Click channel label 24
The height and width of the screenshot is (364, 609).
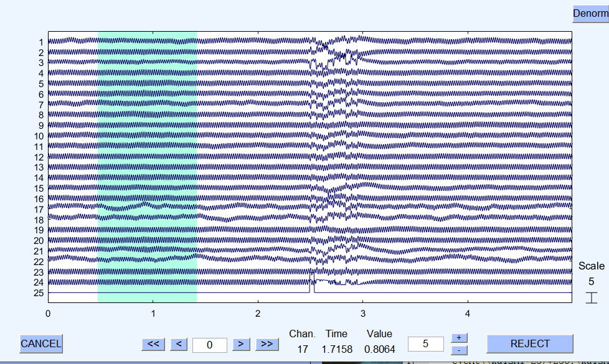[39, 282]
